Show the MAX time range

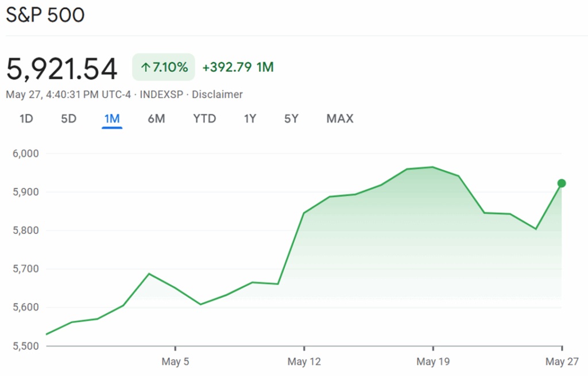pos(340,118)
